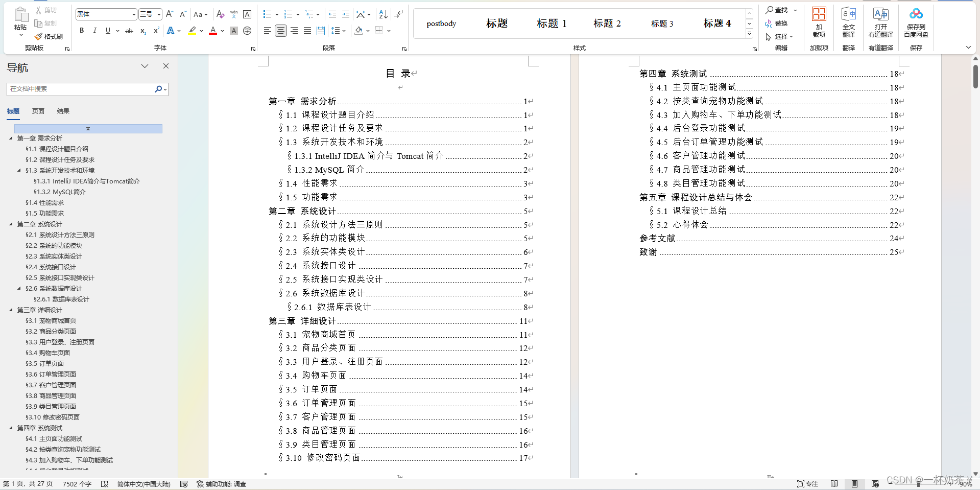This screenshot has height=490, width=980.
Task: Click the Cut (剪切) scissors icon
Action: (38, 10)
